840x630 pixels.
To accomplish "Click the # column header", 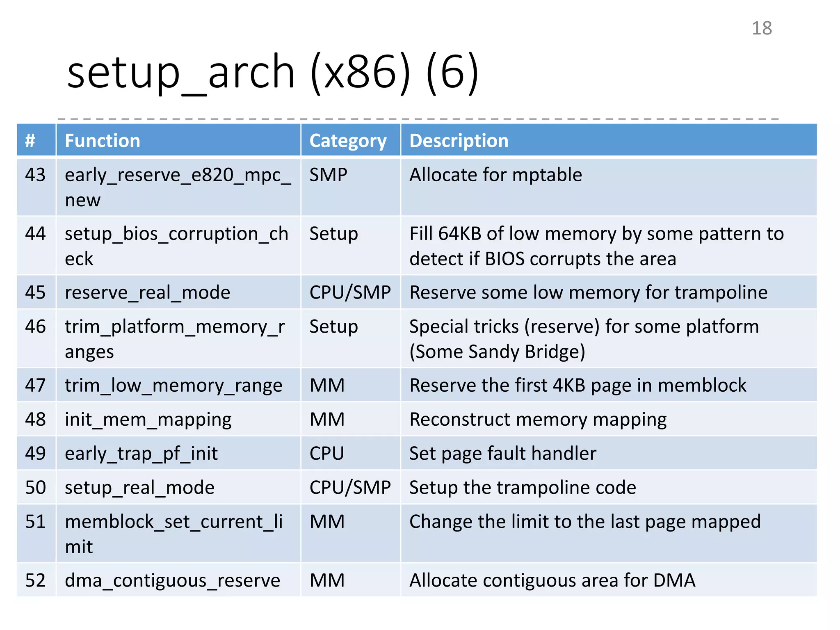I will point(30,141).
